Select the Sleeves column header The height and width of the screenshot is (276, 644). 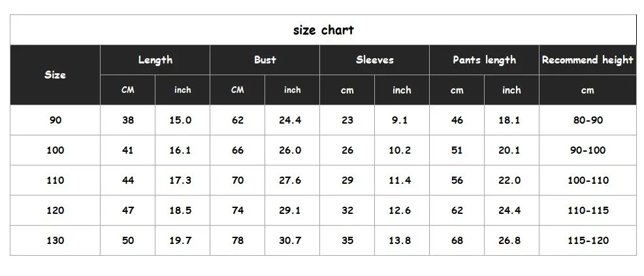tap(374, 60)
